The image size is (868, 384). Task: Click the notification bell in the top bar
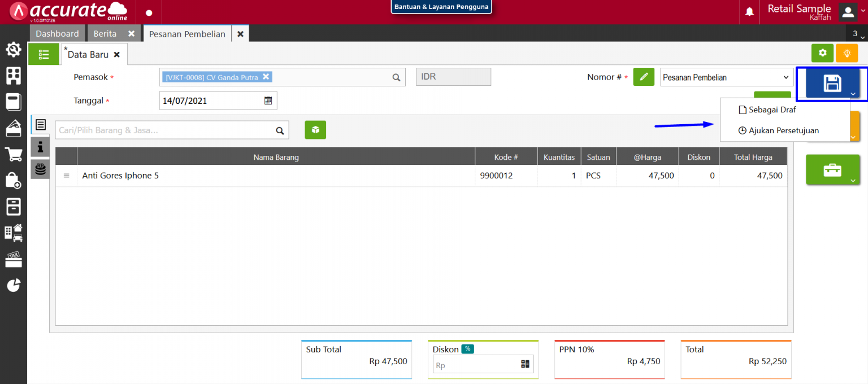(x=749, y=12)
